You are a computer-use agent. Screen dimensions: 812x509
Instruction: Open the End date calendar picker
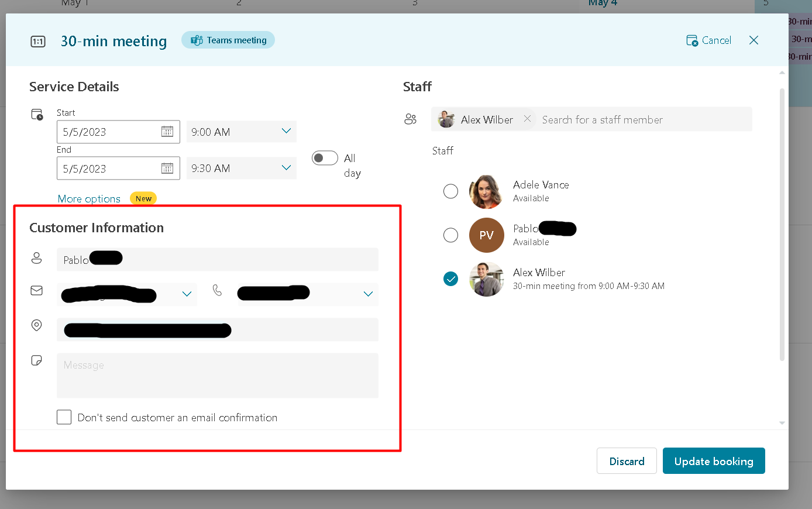[x=167, y=168]
